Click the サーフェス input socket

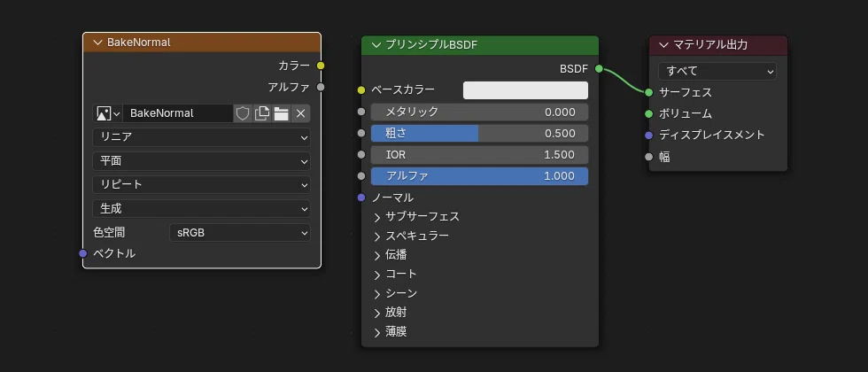tap(648, 92)
